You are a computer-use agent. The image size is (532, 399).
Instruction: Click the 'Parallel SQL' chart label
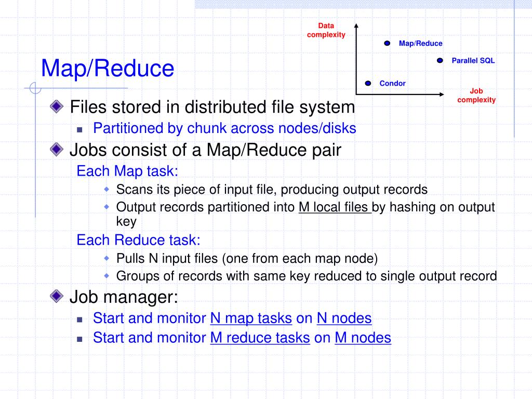(473, 61)
